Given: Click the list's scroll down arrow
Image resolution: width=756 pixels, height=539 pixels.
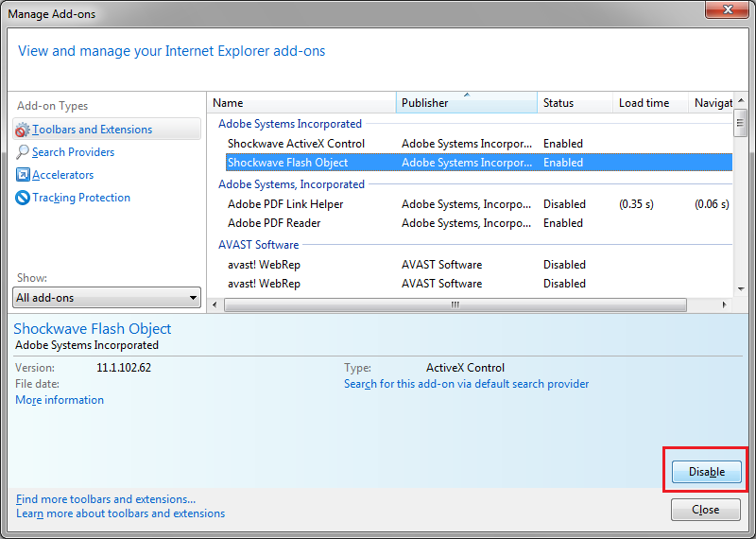Looking at the screenshot, I should point(741,289).
